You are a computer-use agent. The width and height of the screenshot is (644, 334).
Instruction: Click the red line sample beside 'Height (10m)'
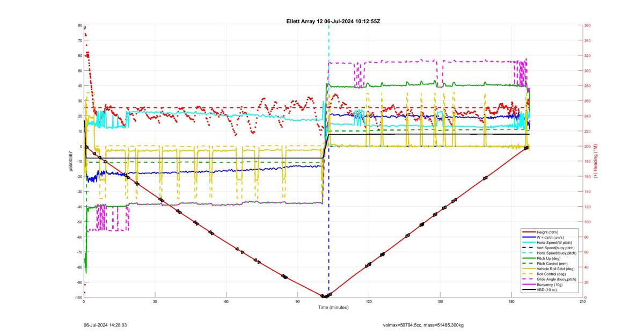pyautogui.click(x=529, y=232)
